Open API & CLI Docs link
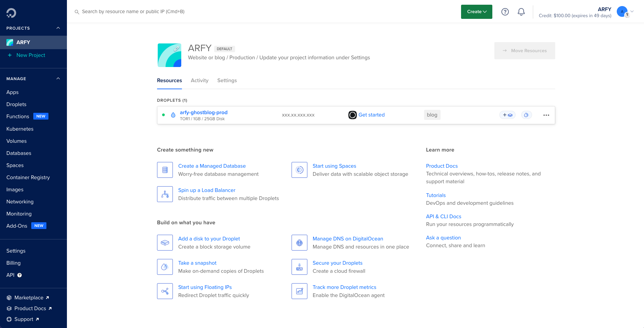The image size is (644, 328). 444,217
